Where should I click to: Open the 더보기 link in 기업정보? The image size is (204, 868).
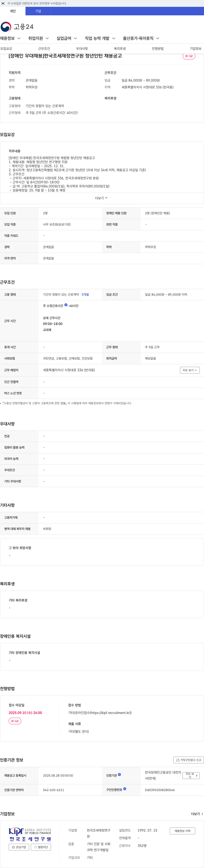pyautogui.click(x=197, y=814)
